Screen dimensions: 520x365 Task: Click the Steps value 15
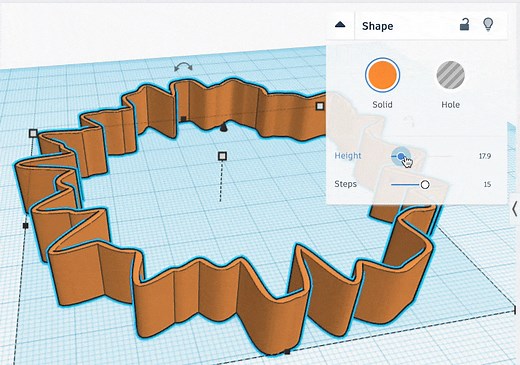tap(487, 184)
